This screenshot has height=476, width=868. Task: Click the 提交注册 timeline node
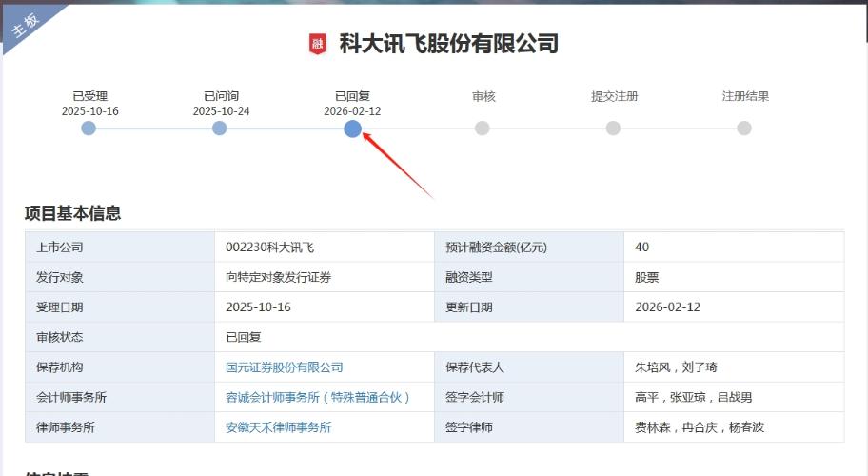click(x=613, y=129)
